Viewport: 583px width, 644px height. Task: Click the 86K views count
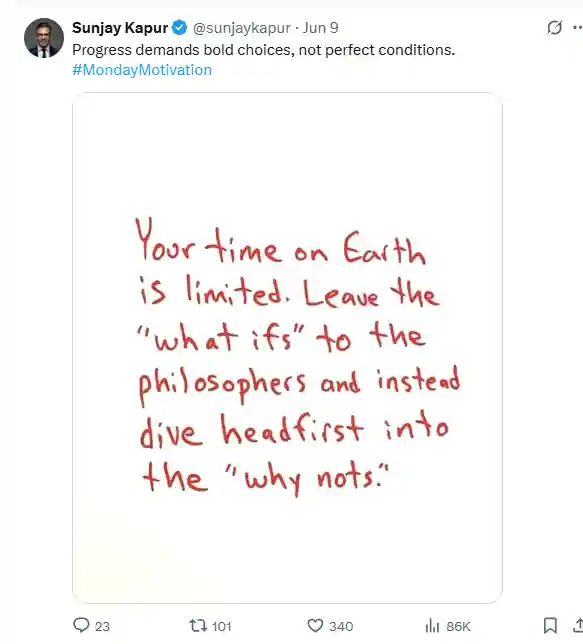[459, 626]
